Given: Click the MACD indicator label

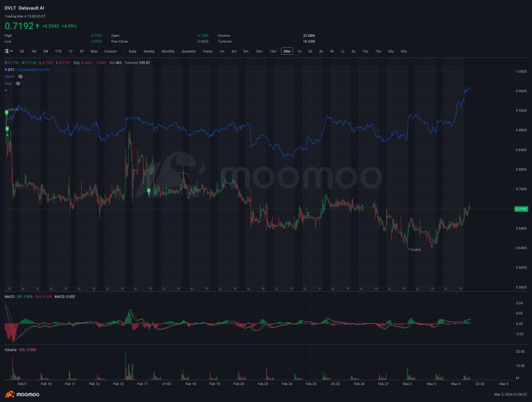Looking at the screenshot, I should [9, 296].
